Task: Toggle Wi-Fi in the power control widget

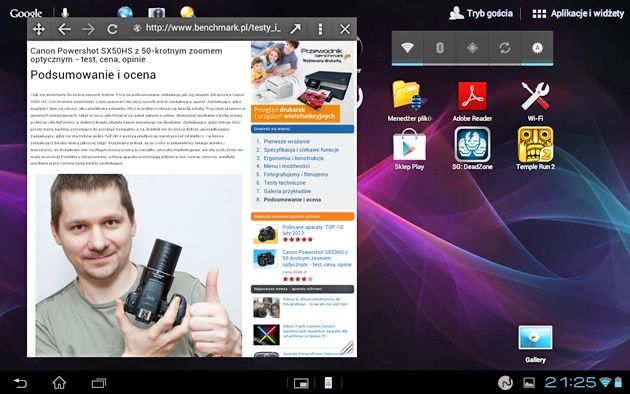Action: [407, 48]
